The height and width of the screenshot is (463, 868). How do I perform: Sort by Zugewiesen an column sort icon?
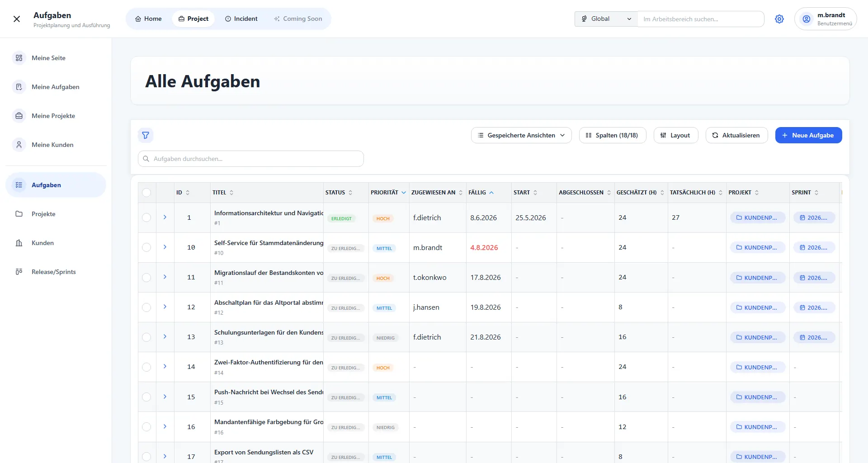click(461, 193)
